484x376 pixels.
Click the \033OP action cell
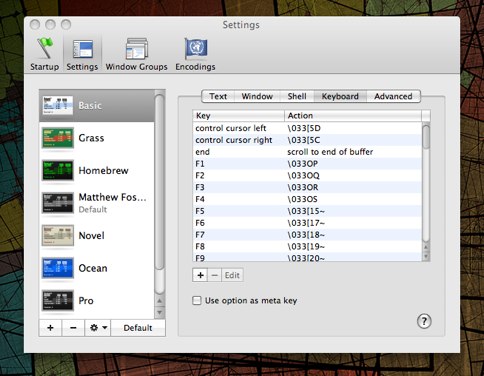303,164
